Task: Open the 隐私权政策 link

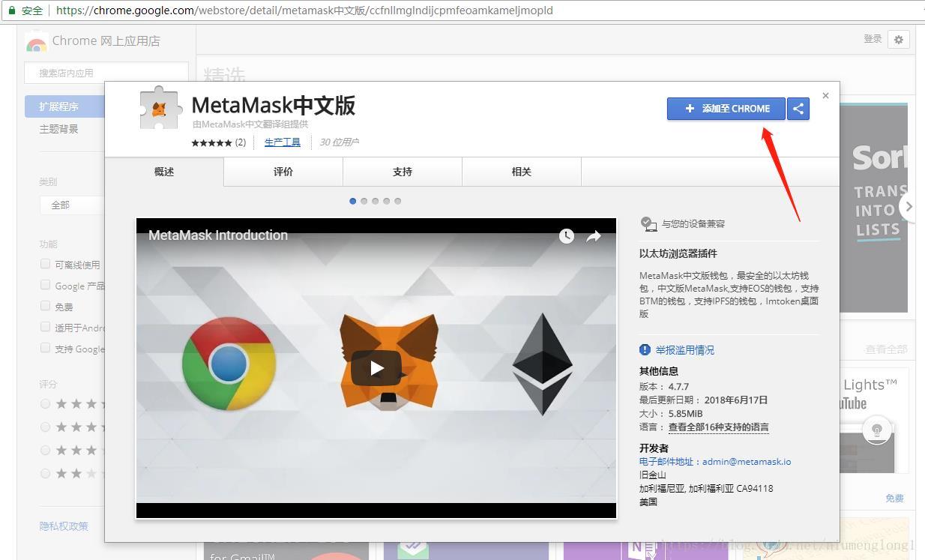Action: pyautogui.click(x=64, y=526)
